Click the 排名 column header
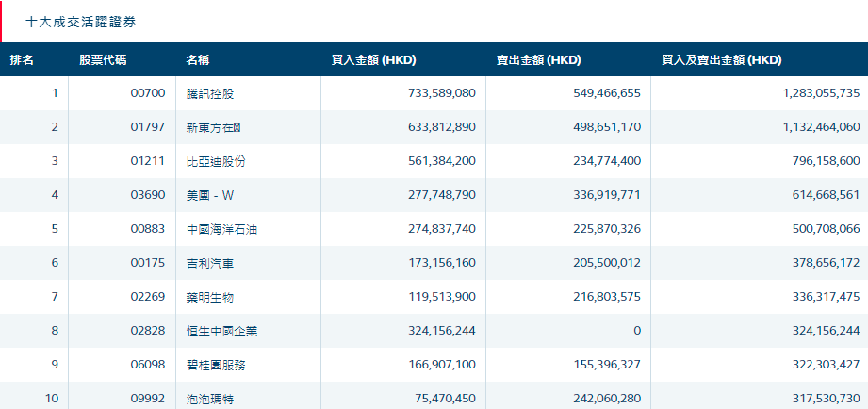Viewport: 868px width, 409px height. coord(22,60)
